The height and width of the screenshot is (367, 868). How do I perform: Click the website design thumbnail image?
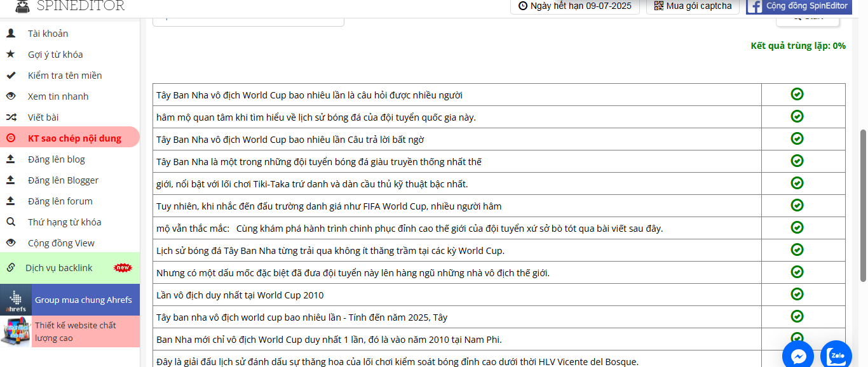click(x=16, y=331)
